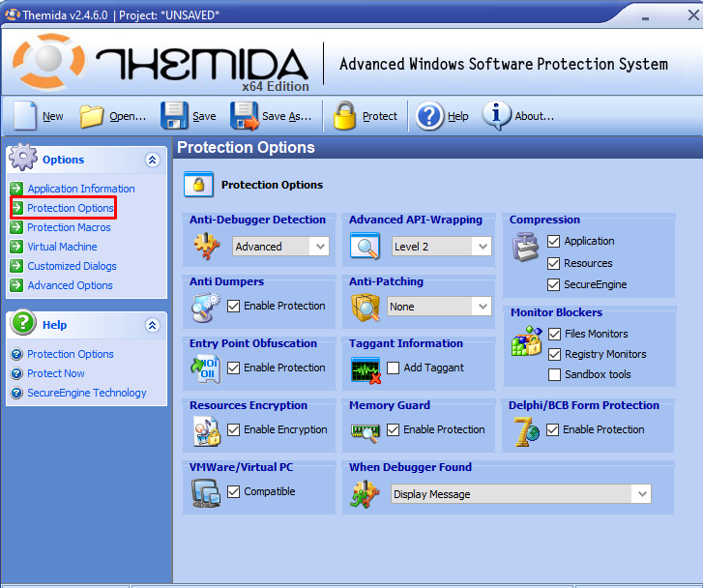This screenshot has width=703, height=588.
Task: Uncheck Compression Application checkbox
Action: click(x=553, y=242)
